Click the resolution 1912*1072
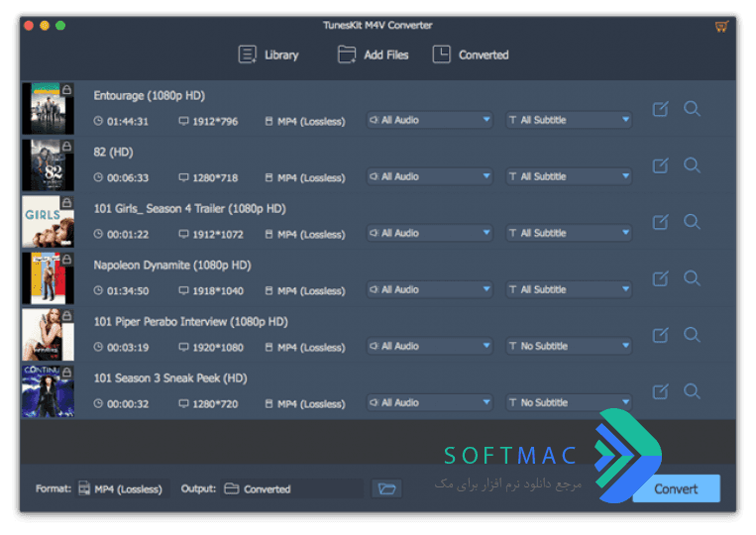 [218, 234]
